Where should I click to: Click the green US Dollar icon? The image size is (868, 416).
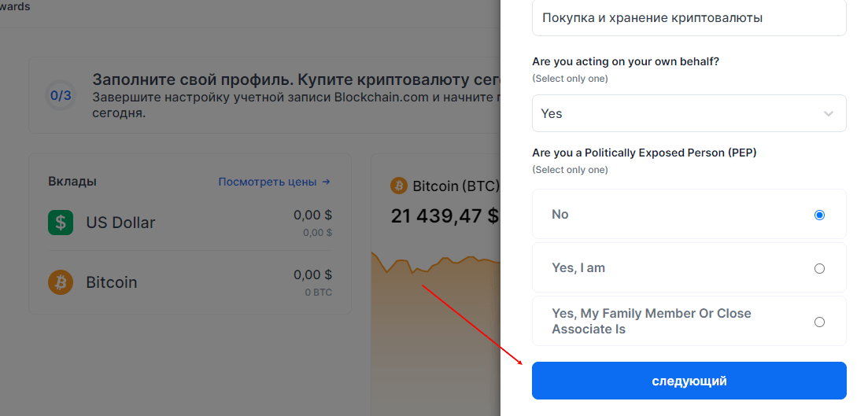pos(61,223)
